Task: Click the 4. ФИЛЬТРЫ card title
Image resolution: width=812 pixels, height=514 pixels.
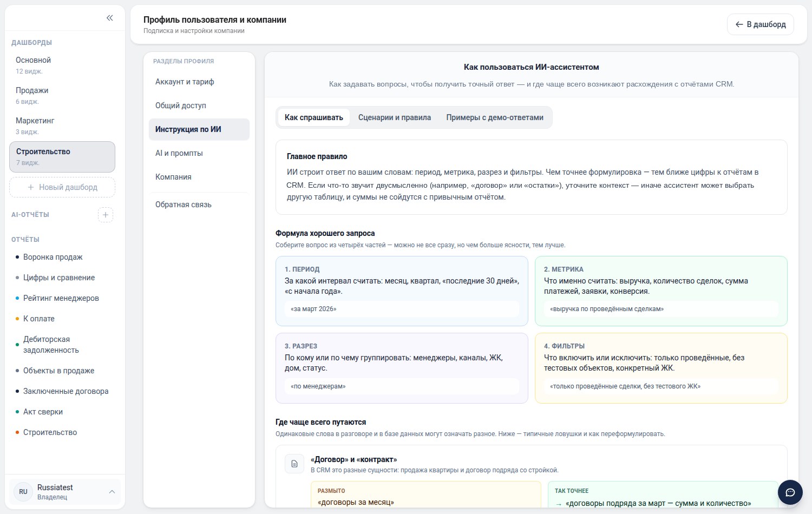Action: click(564, 346)
